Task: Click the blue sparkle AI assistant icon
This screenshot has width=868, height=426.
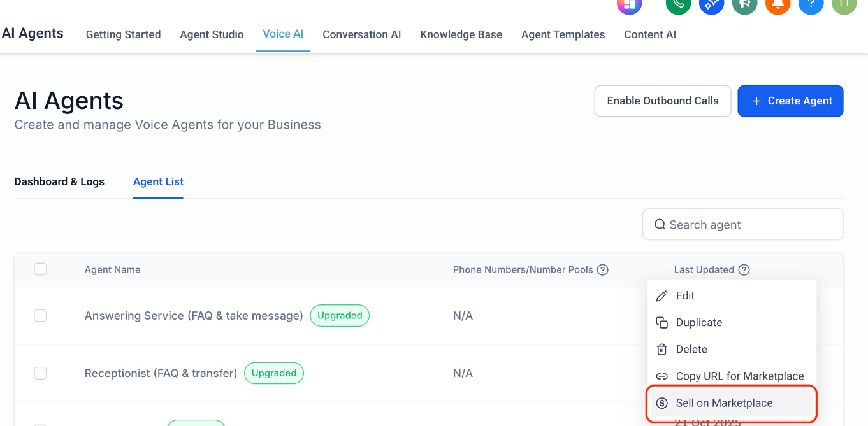Action: tap(711, 4)
